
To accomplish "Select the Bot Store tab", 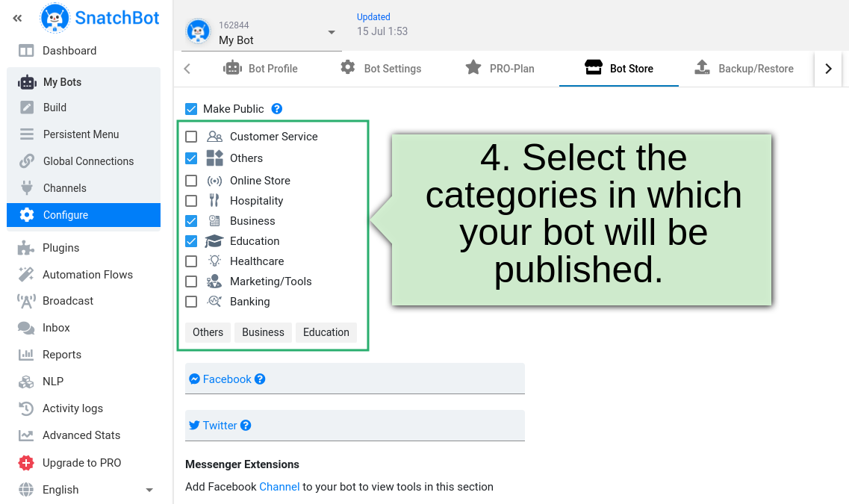I will [x=619, y=69].
